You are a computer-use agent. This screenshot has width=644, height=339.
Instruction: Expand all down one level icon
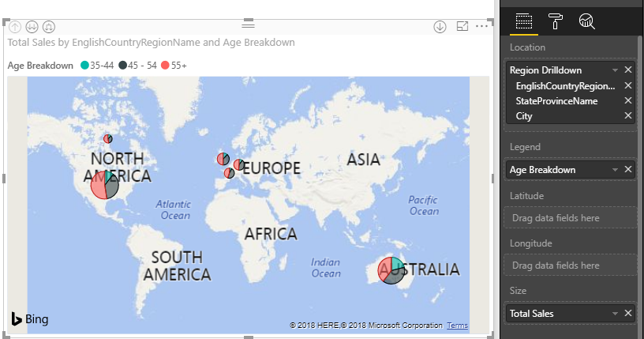pyautogui.click(x=48, y=27)
